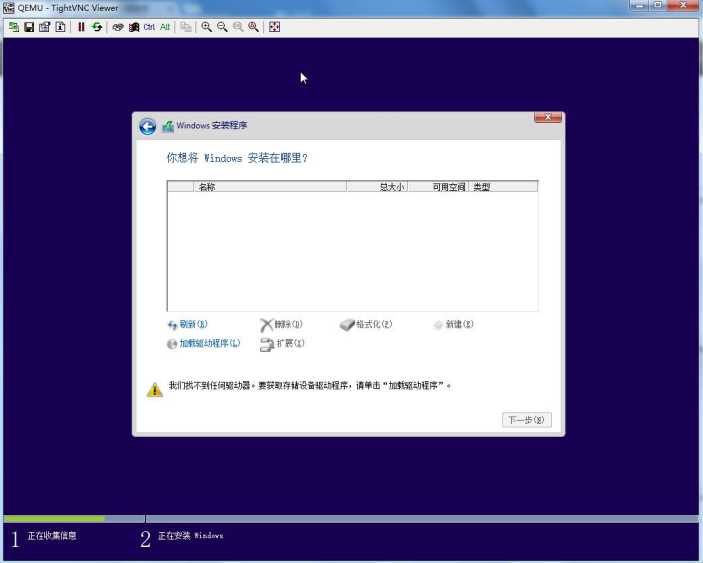
Task: Sort by the 名称 column header
Action: [x=270, y=187]
